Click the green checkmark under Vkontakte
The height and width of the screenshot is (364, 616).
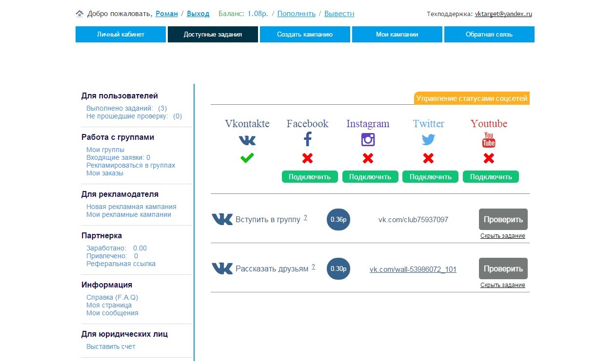(247, 158)
